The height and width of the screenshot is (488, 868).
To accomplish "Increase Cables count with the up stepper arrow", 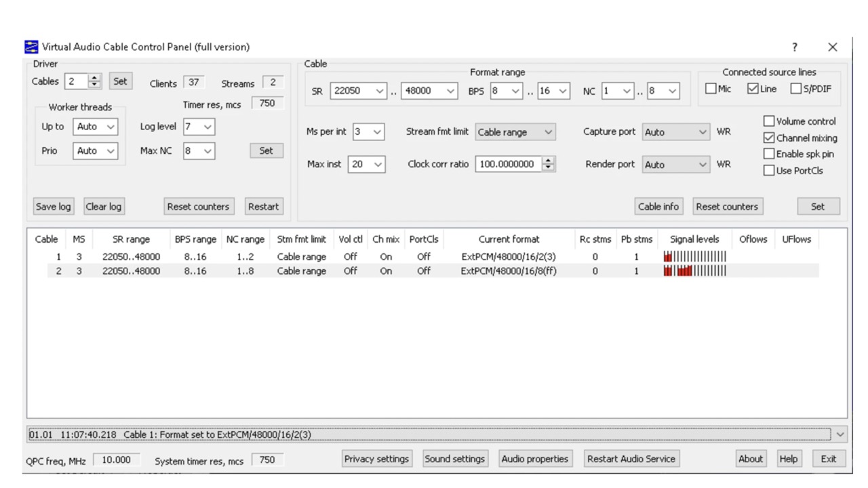I will (x=96, y=77).
